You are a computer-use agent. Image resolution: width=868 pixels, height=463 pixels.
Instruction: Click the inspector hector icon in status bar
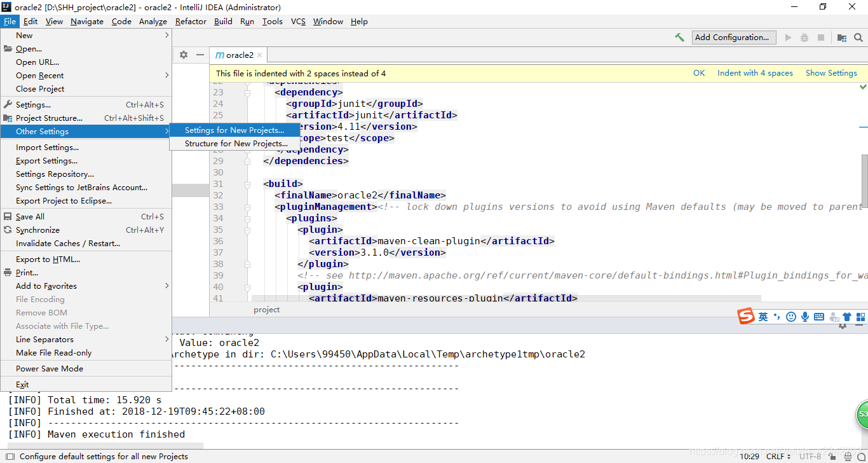click(846, 456)
